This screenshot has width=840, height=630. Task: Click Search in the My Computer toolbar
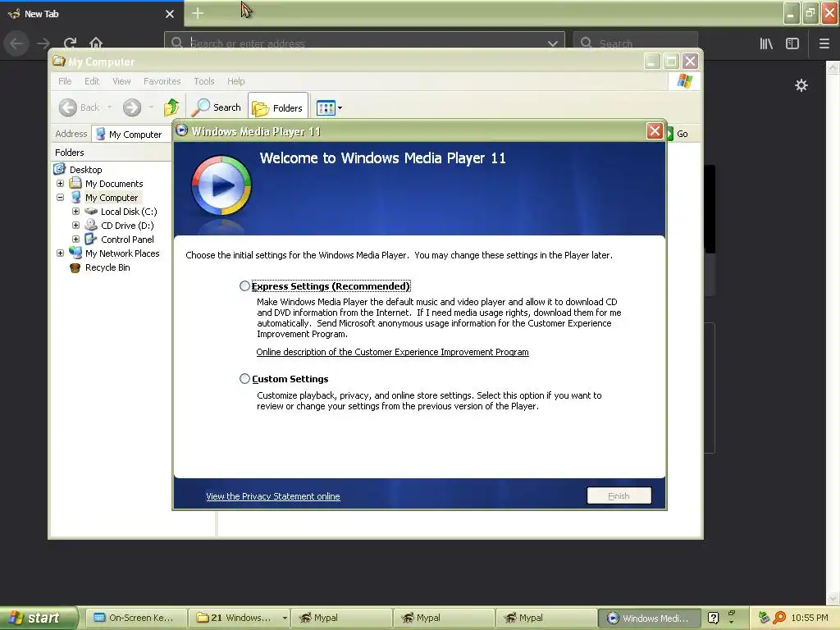point(217,107)
